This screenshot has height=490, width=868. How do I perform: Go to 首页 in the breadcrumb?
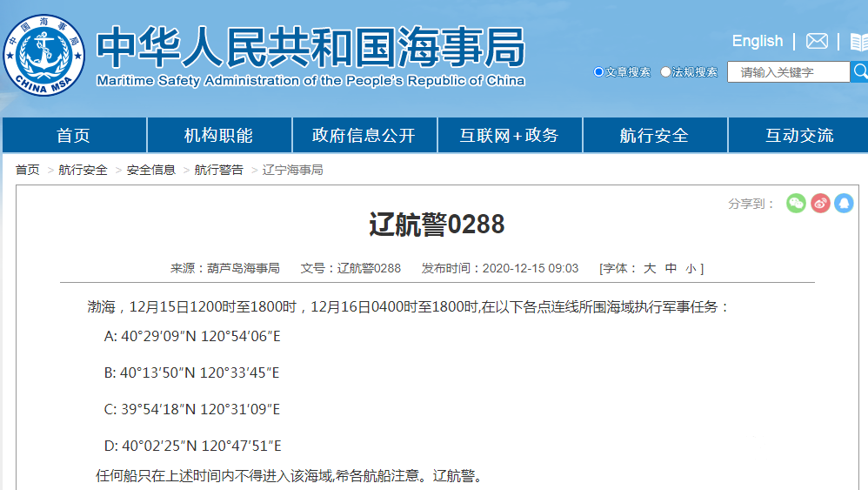tap(27, 170)
